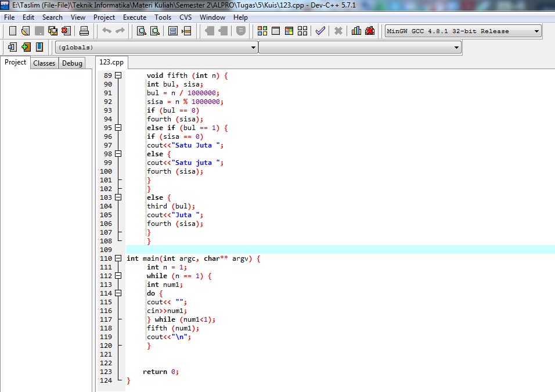The width and height of the screenshot is (555, 392).
Task: Collapse the while loop fold at line 112
Action: click(118, 275)
